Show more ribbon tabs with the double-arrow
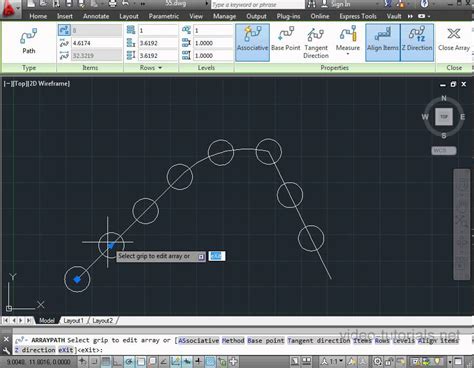474x368 pixels. click(410, 16)
